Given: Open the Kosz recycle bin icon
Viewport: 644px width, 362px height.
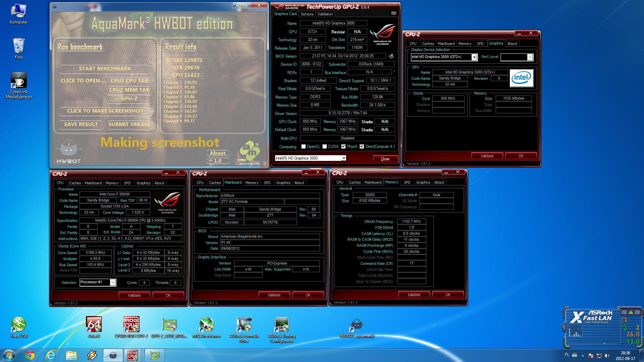Looking at the screenshot, I should pyautogui.click(x=19, y=49).
